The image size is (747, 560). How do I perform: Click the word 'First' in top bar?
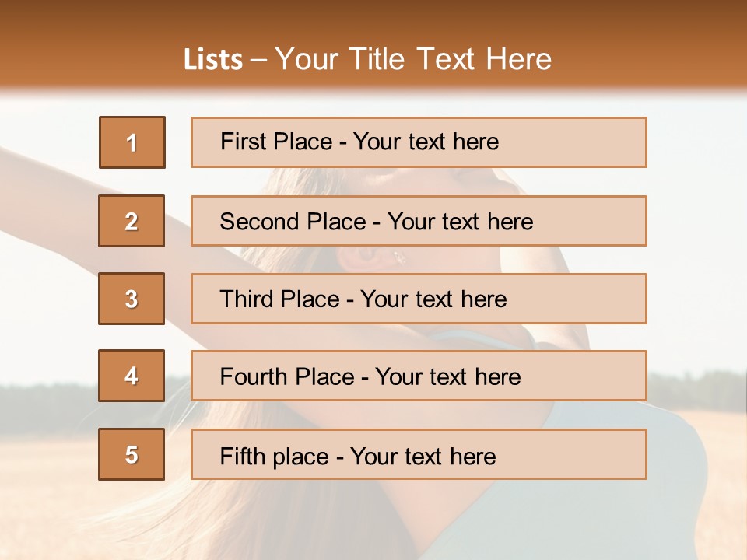243,142
